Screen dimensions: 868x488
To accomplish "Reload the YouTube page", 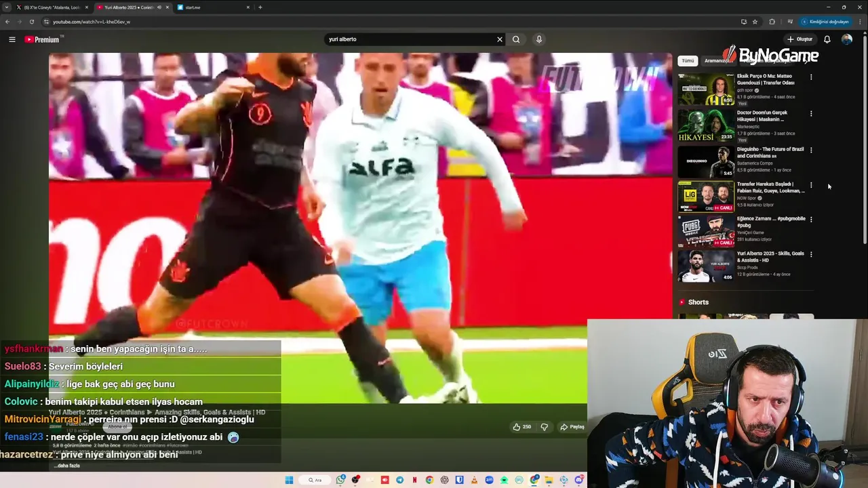I will click(31, 22).
